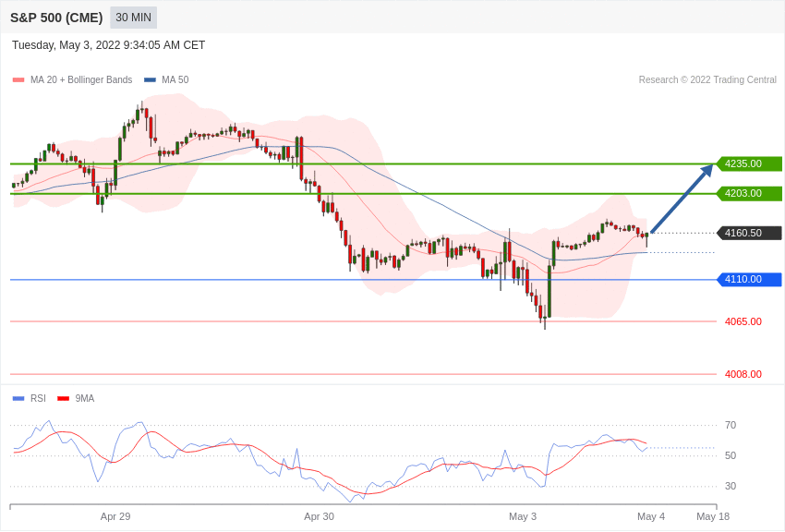Viewport: 785px width, 532px height.
Task: Click the RSI blue legend marker
Action: coord(18,399)
